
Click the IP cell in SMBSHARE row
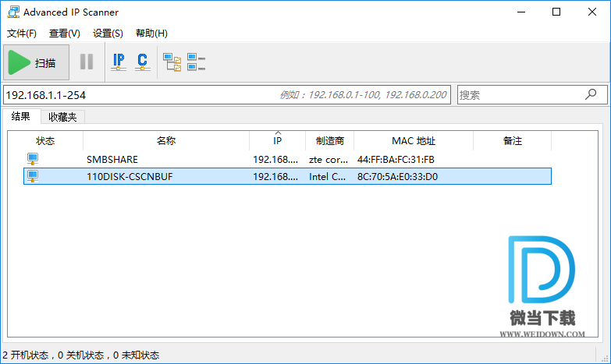coord(275,160)
